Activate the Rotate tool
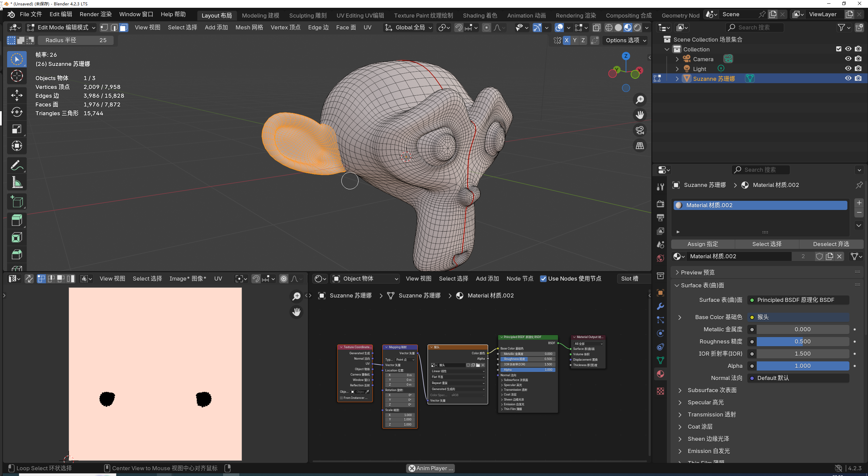The height and width of the screenshot is (476, 868). click(x=17, y=112)
